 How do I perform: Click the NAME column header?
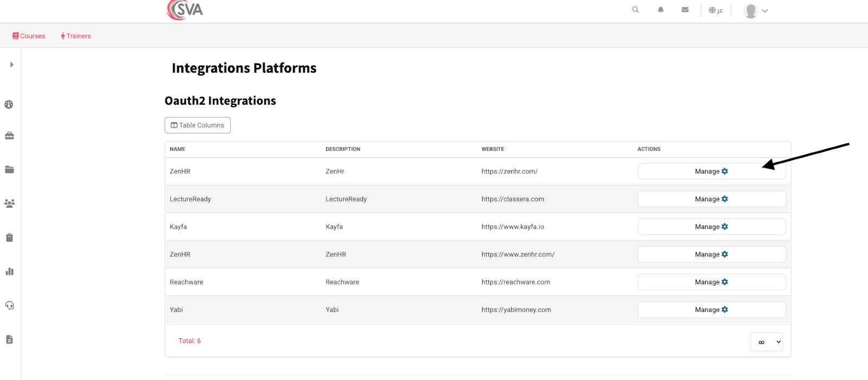coord(177,149)
